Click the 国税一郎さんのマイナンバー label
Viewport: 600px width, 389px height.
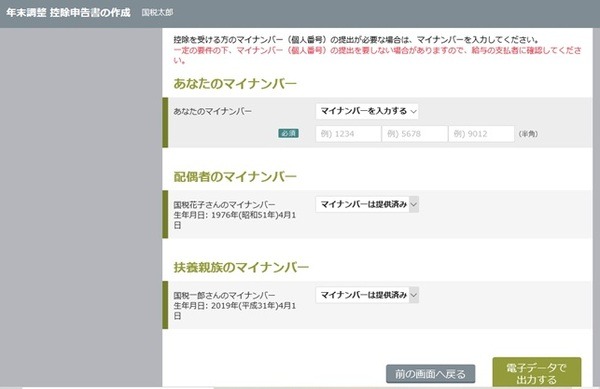224,295
